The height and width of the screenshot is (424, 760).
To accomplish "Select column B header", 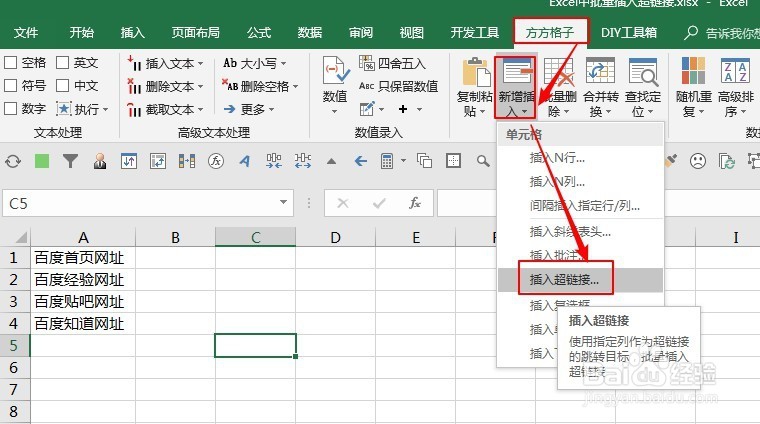I will pos(175,237).
